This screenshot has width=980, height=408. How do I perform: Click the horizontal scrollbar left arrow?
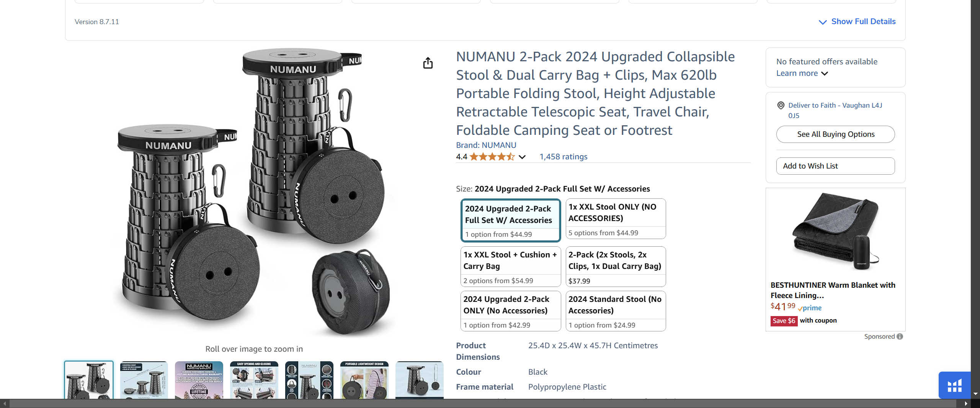click(5, 403)
